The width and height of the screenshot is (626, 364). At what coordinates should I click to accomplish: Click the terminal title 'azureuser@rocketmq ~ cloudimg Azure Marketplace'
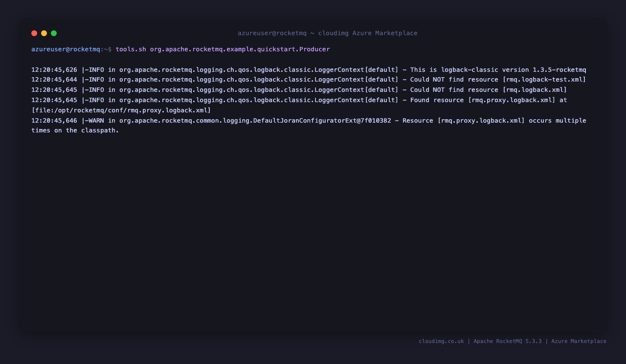(x=328, y=33)
